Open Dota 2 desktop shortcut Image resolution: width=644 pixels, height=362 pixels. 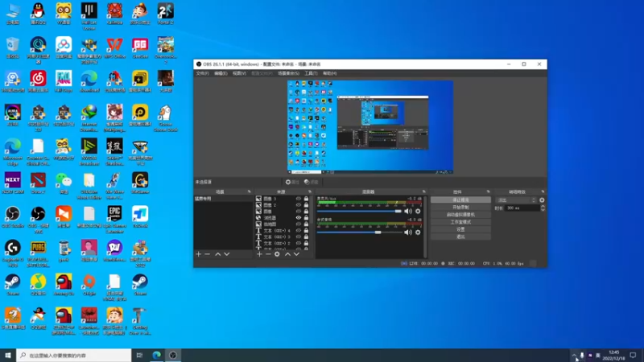pos(38,183)
